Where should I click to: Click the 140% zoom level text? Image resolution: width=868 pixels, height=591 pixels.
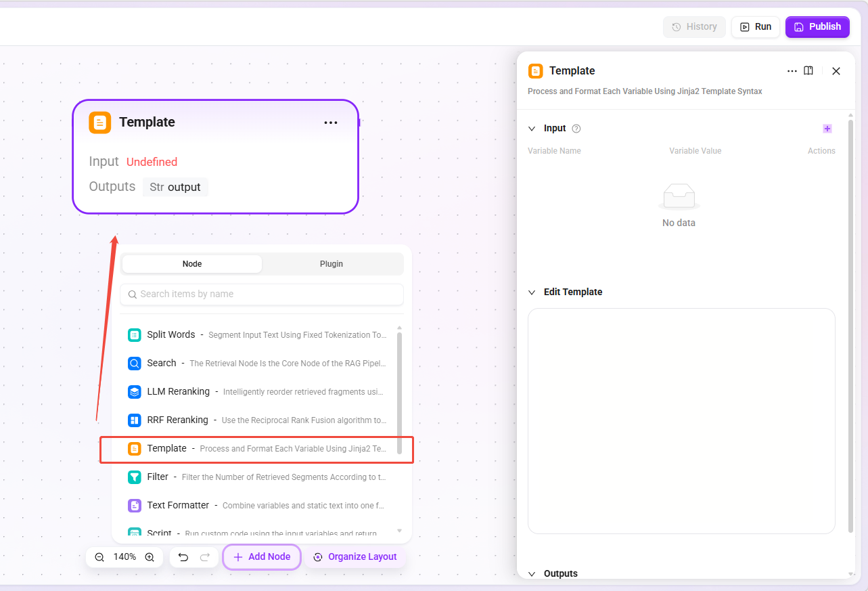124,557
